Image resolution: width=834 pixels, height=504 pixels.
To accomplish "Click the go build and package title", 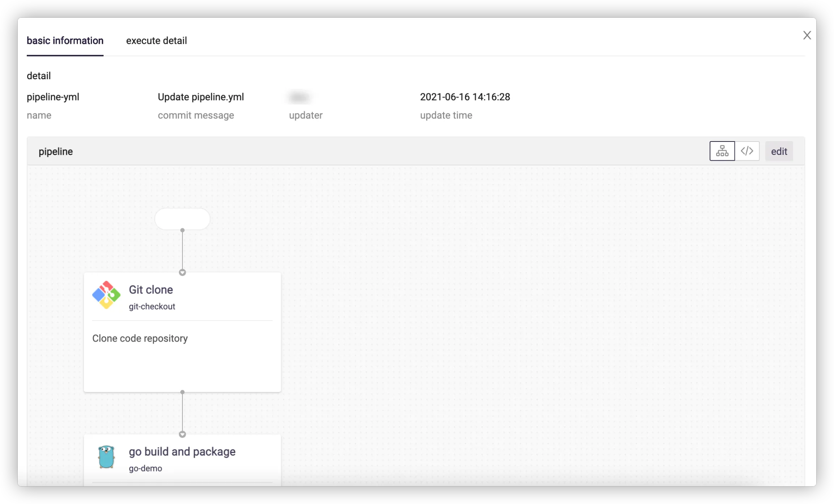I will (x=182, y=452).
